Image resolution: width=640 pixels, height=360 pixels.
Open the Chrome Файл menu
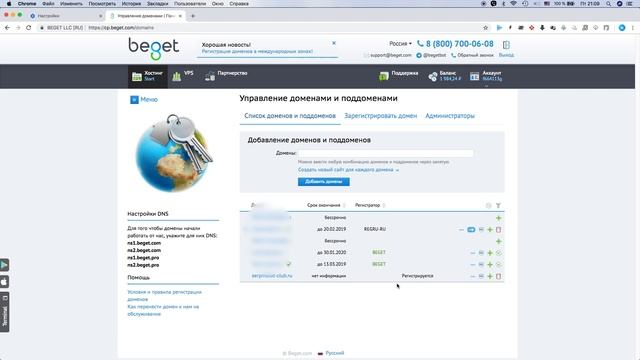[x=48, y=4]
